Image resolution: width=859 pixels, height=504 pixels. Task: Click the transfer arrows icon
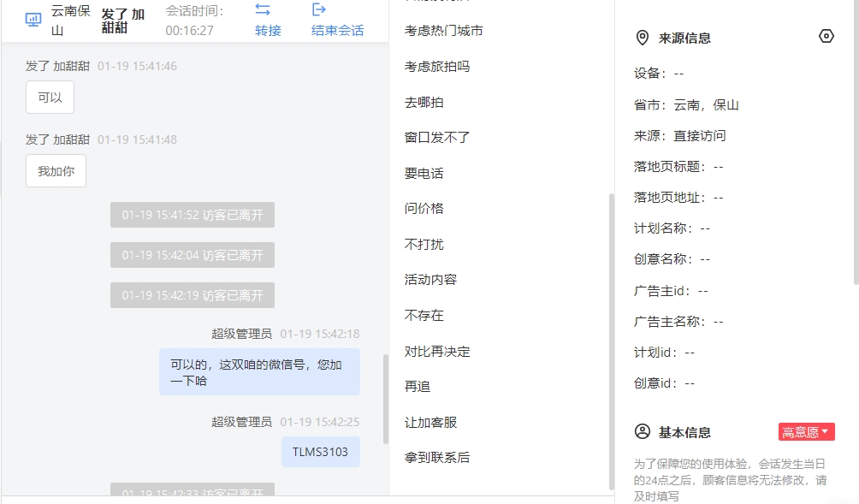pyautogui.click(x=263, y=10)
